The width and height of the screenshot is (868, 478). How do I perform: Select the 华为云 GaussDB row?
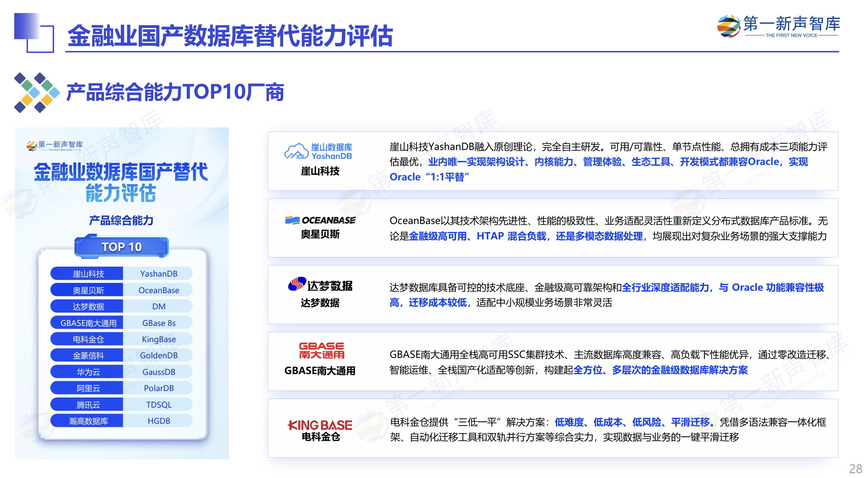[x=121, y=371]
